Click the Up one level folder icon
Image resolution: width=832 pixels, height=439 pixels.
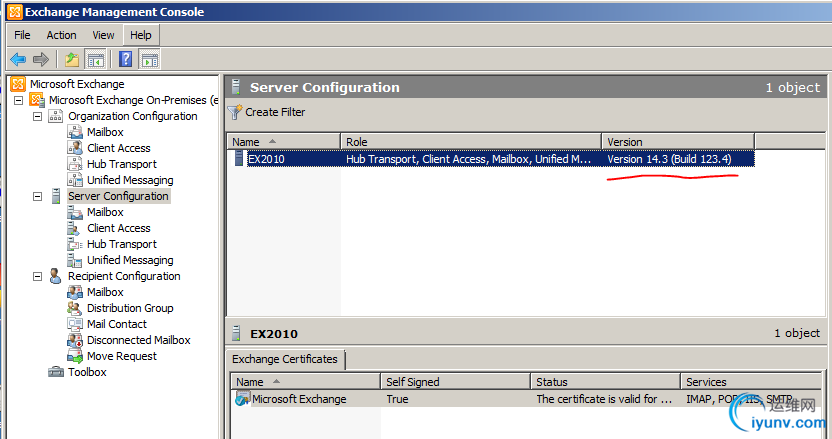(x=72, y=59)
